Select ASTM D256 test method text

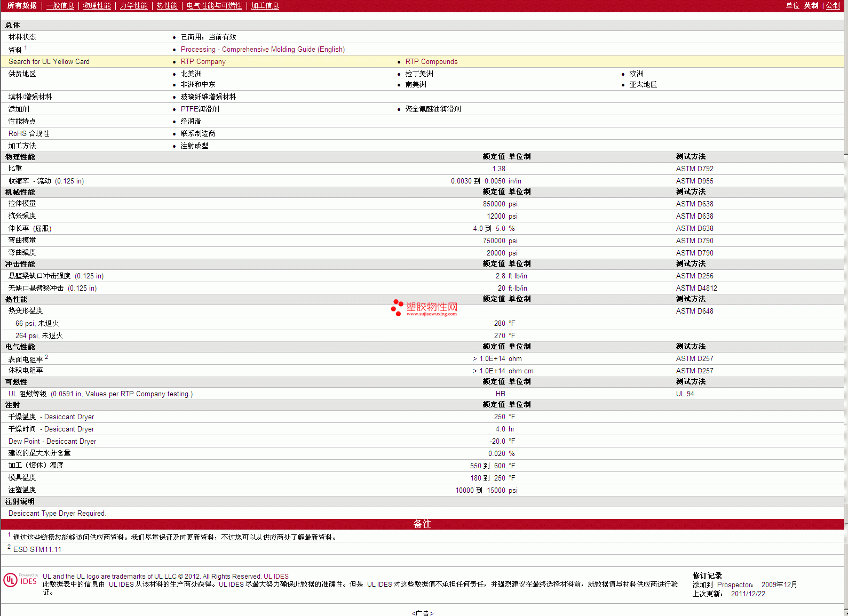coord(694,276)
